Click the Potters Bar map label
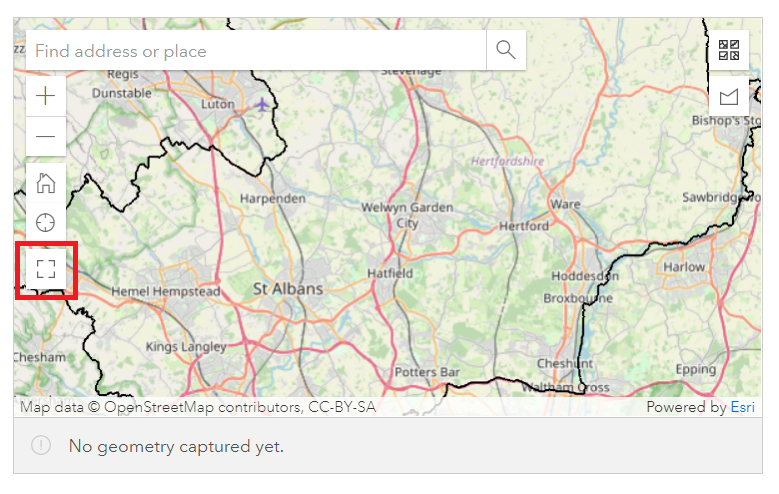This screenshot has height=494, width=779. [427, 372]
